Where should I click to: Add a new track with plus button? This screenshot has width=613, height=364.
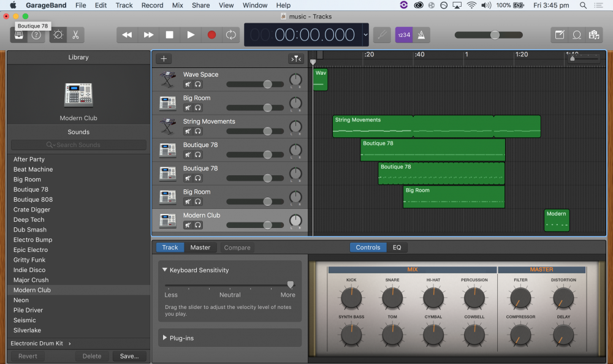[164, 59]
